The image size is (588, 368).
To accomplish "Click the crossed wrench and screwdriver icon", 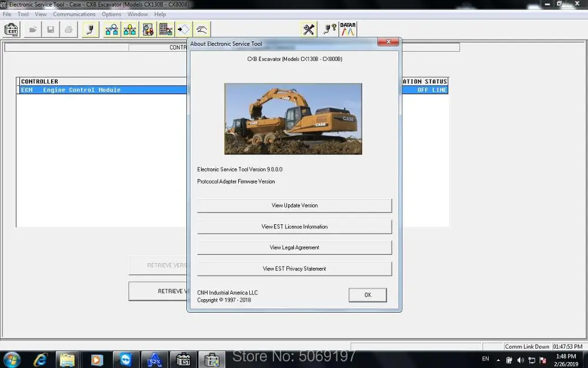I will pos(309,29).
